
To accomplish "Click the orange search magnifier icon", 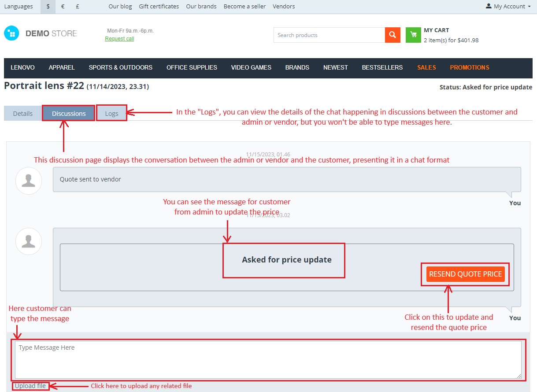I will point(393,35).
